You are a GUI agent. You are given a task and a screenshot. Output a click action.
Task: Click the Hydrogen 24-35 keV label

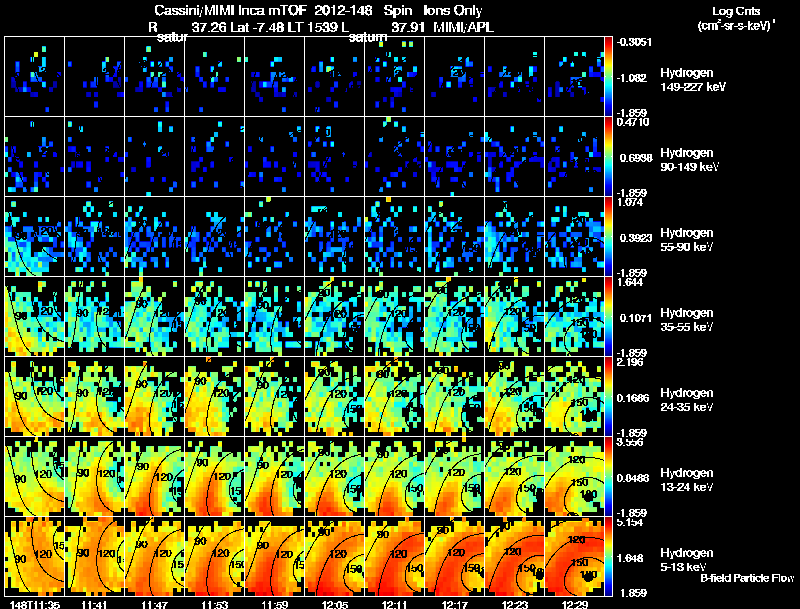pyautogui.click(x=687, y=400)
